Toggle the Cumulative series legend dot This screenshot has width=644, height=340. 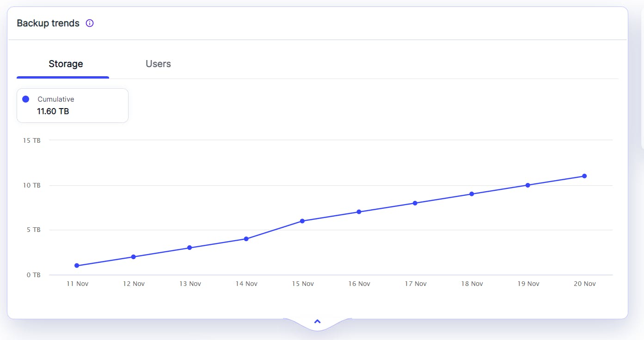point(26,99)
